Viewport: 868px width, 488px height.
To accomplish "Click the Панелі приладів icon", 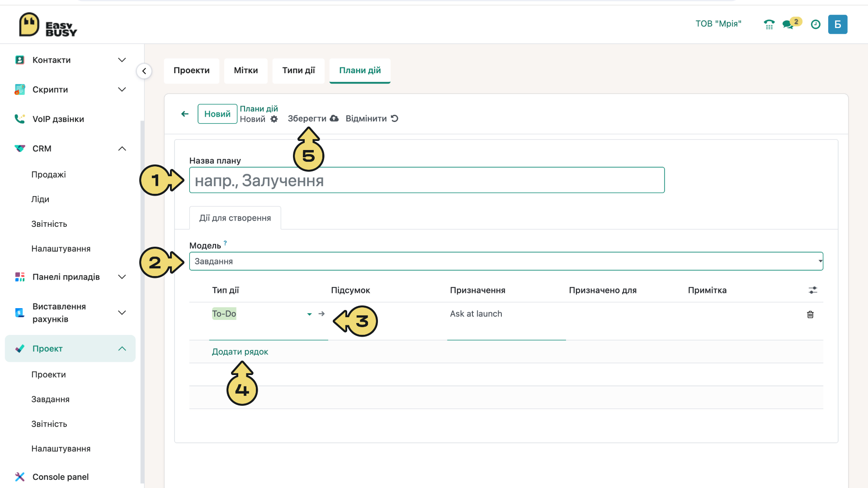I will 19,277.
